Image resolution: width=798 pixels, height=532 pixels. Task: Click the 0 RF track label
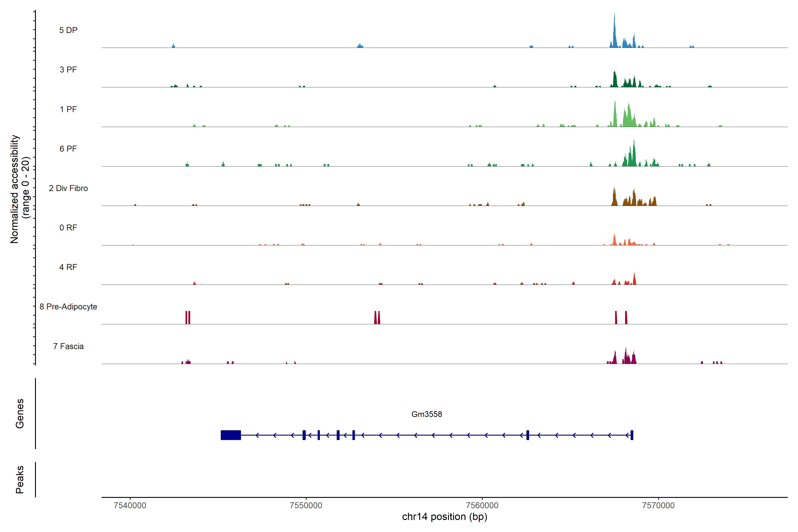(68, 228)
